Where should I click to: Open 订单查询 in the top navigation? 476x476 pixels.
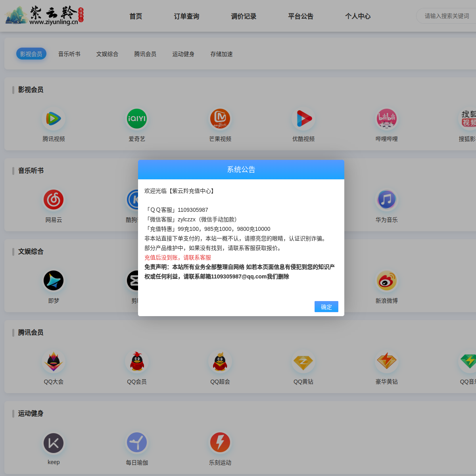click(186, 16)
